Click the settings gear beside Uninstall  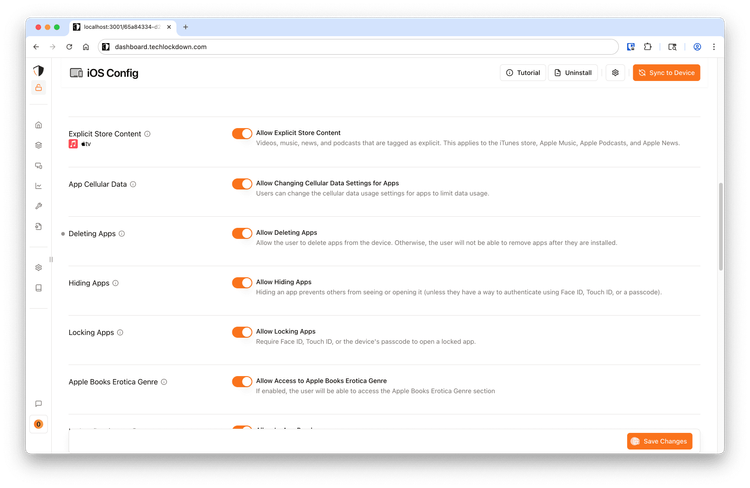[x=615, y=73]
